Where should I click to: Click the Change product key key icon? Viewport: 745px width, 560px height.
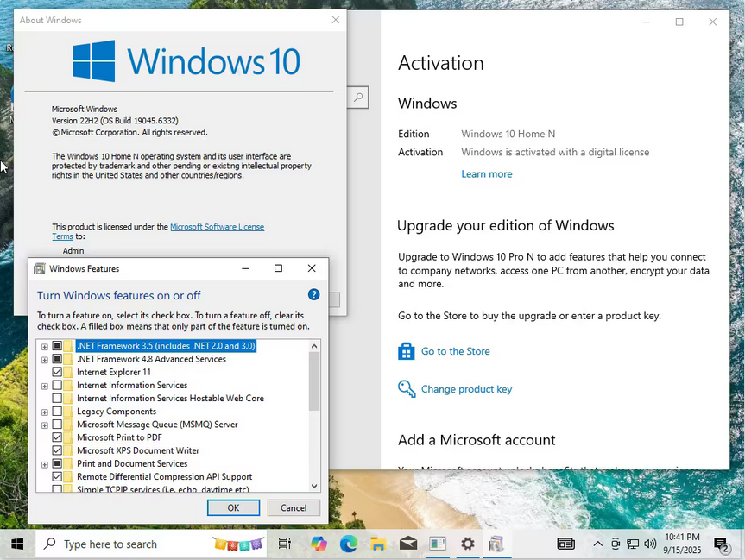(407, 389)
